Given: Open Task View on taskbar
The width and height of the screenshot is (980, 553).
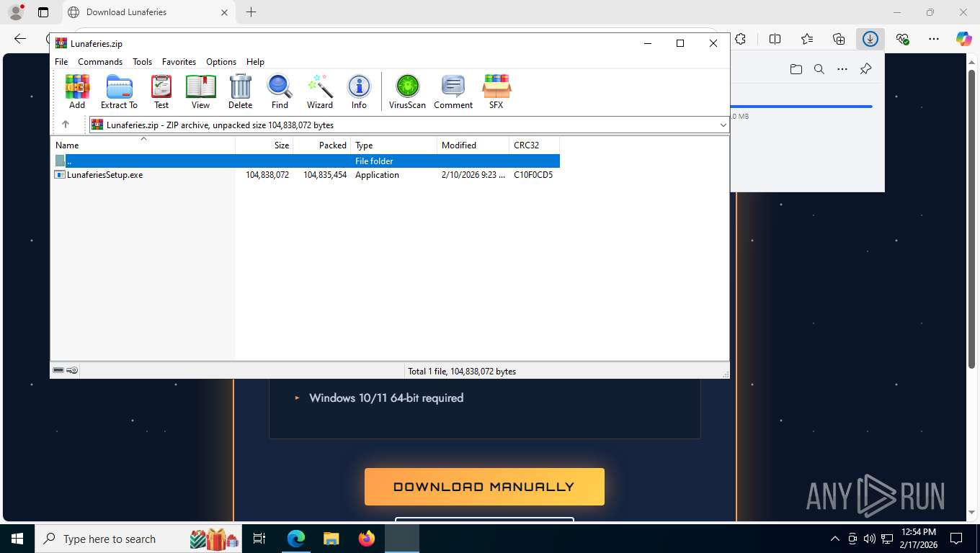Looking at the screenshot, I should tap(259, 539).
